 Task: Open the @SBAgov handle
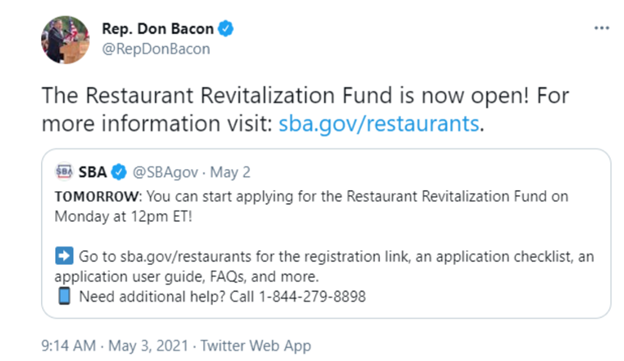[x=165, y=172]
